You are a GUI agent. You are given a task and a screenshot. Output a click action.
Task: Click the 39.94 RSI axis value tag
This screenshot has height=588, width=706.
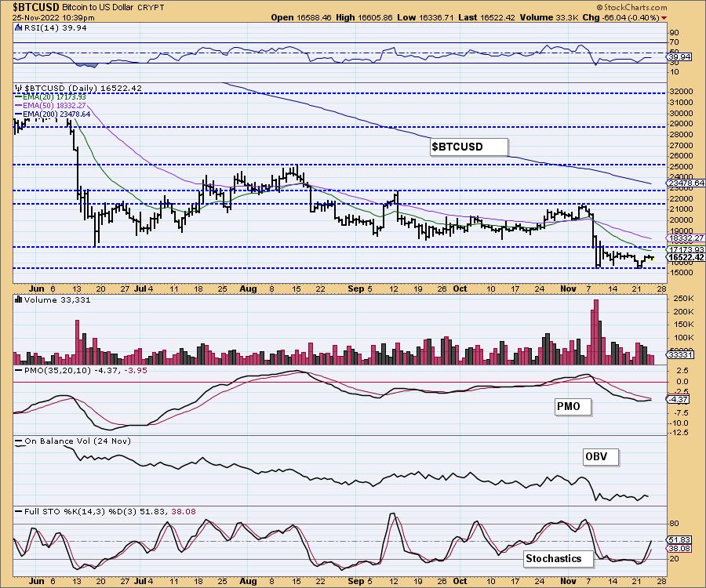pyautogui.click(x=679, y=56)
